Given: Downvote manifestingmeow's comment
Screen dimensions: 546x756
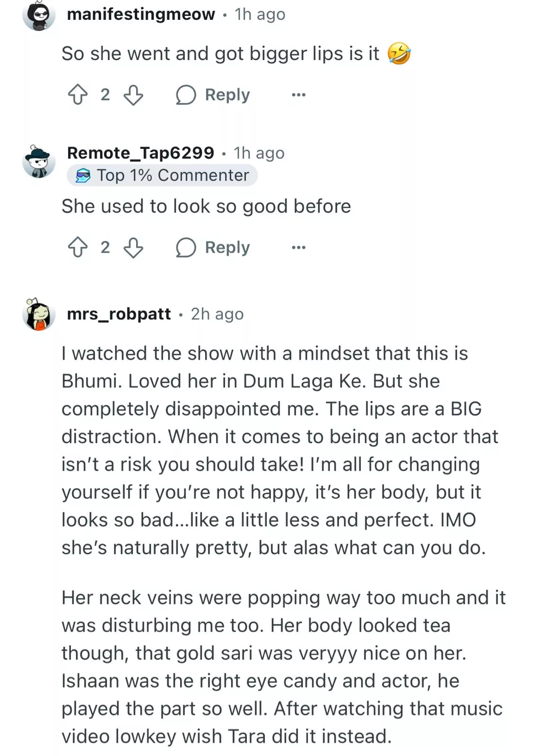Looking at the screenshot, I should click(133, 94).
